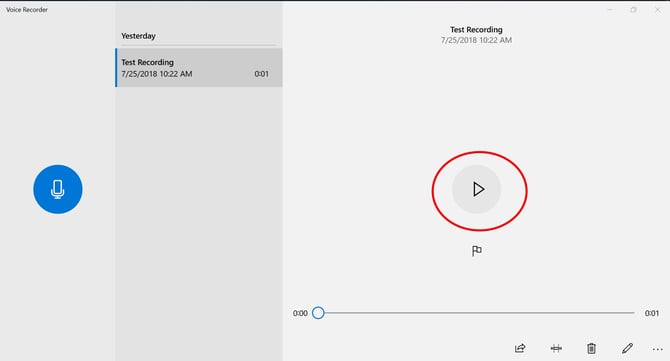Click the 0:01 total time beside the slider

click(x=652, y=313)
